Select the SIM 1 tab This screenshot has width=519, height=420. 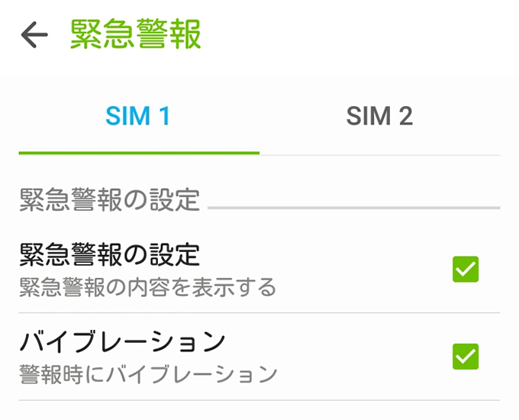pos(138,116)
